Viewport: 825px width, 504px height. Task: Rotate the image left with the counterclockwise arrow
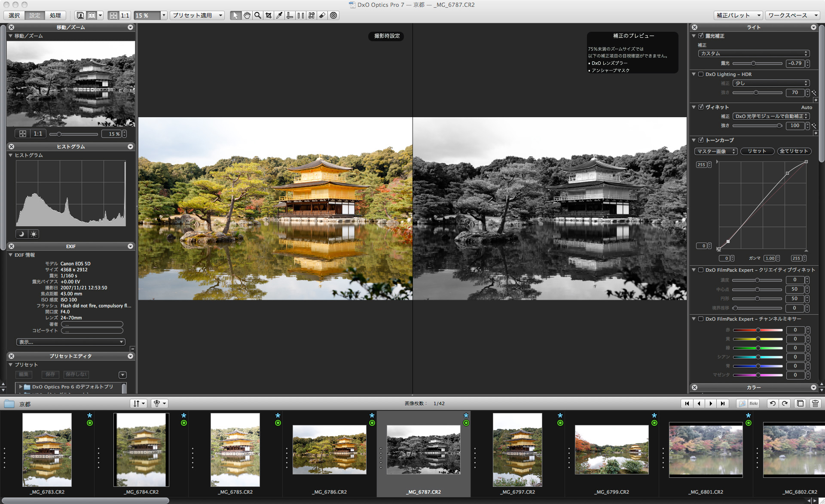point(773,404)
